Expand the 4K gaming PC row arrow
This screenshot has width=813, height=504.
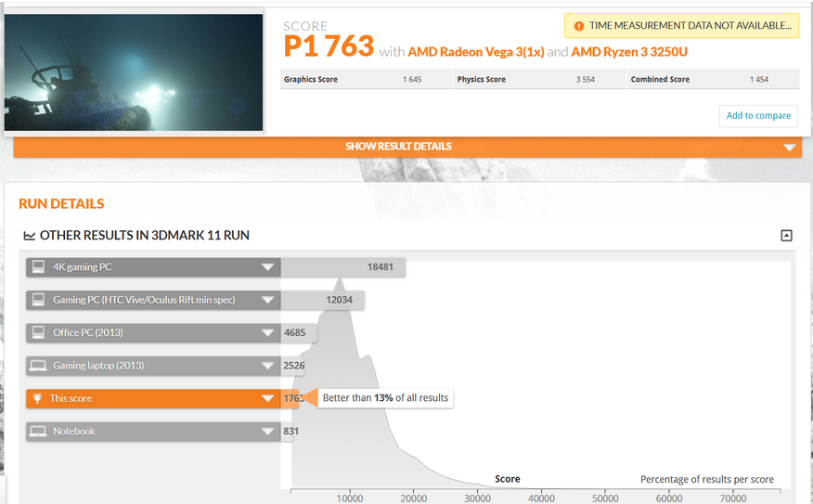tap(267, 267)
